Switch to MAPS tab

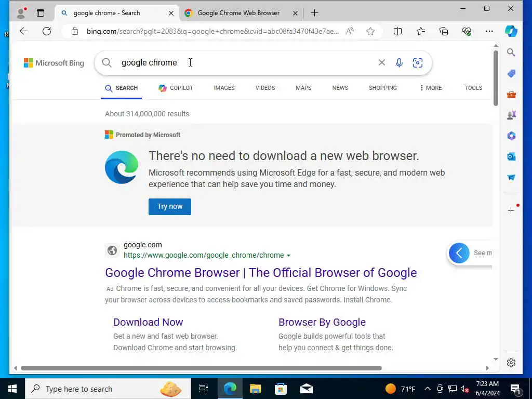(x=303, y=88)
